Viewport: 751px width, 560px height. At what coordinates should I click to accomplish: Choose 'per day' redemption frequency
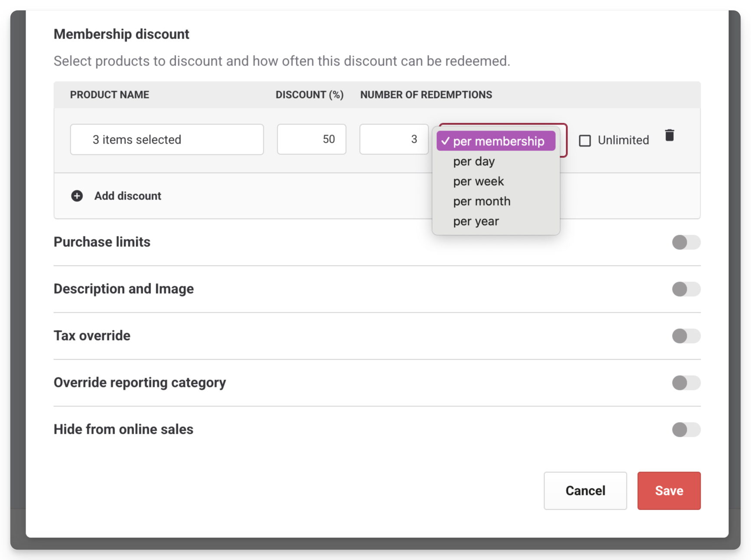point(474,161)
